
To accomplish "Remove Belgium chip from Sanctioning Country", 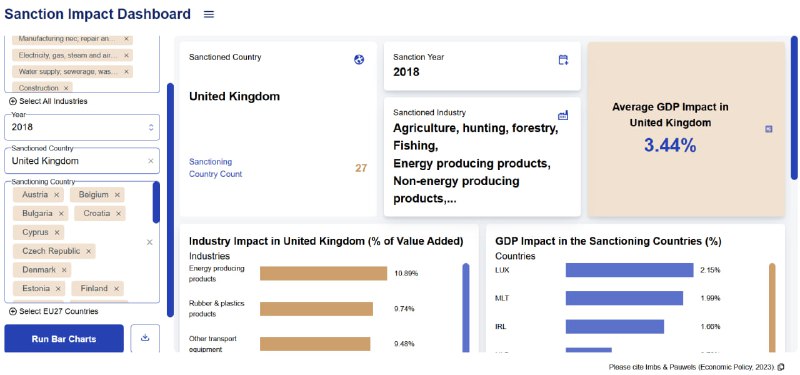I will coord(117,195).
